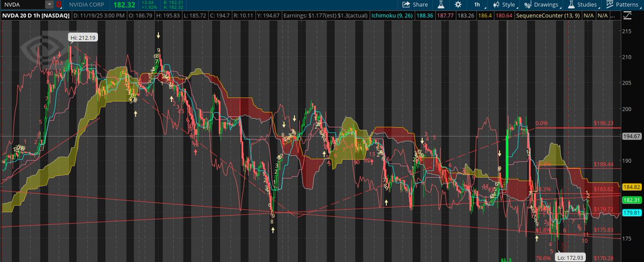Click the Ichimoku value 186.4
Screen dimensions: 644x262
point(484,16)
